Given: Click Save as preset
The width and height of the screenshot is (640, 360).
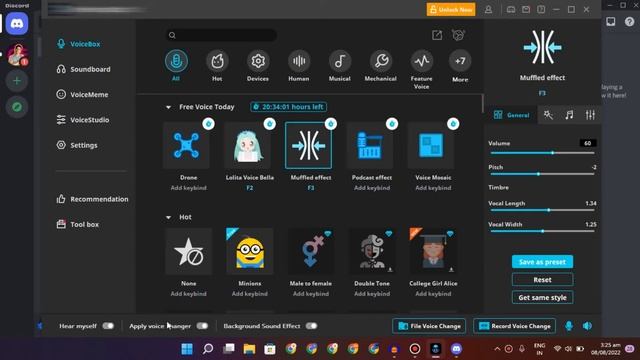Looking at the screenshot, I should pos(542,262).
